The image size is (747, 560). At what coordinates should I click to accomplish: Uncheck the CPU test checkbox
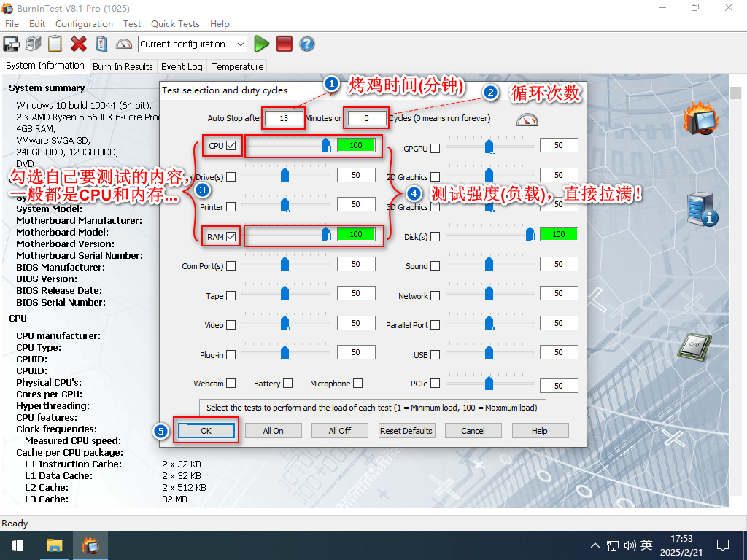tap(231, 146)
